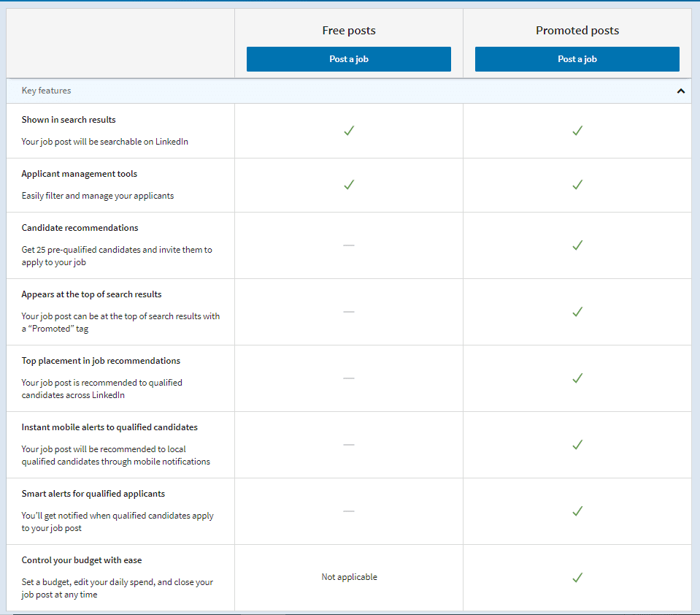Click Post a job under Promoted posts
Screen dimensions: 700x615
point(577,59)
